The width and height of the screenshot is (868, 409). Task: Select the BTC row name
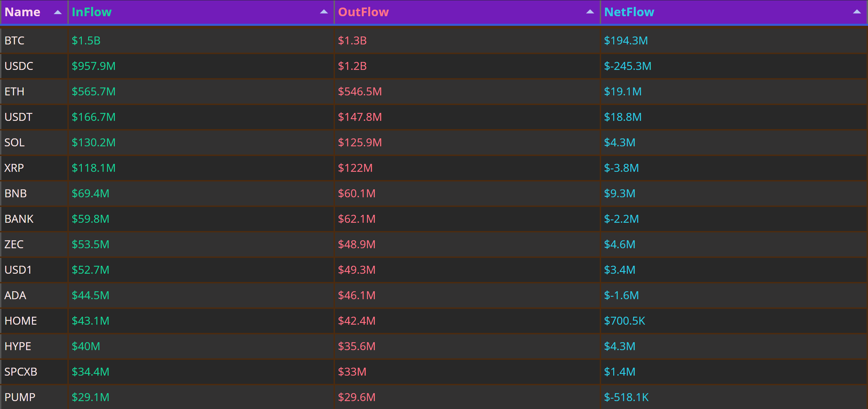(14, 41)
